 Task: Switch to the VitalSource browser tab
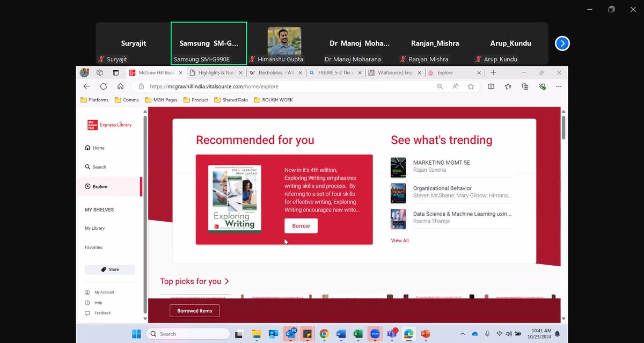396,72
